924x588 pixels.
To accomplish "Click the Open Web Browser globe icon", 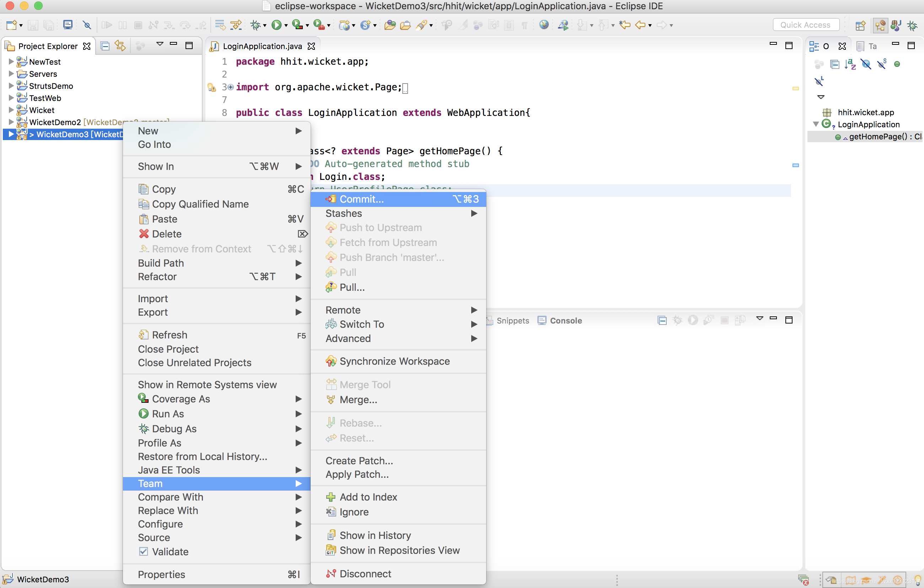I will pyautogui.click(x=544, y=25).
